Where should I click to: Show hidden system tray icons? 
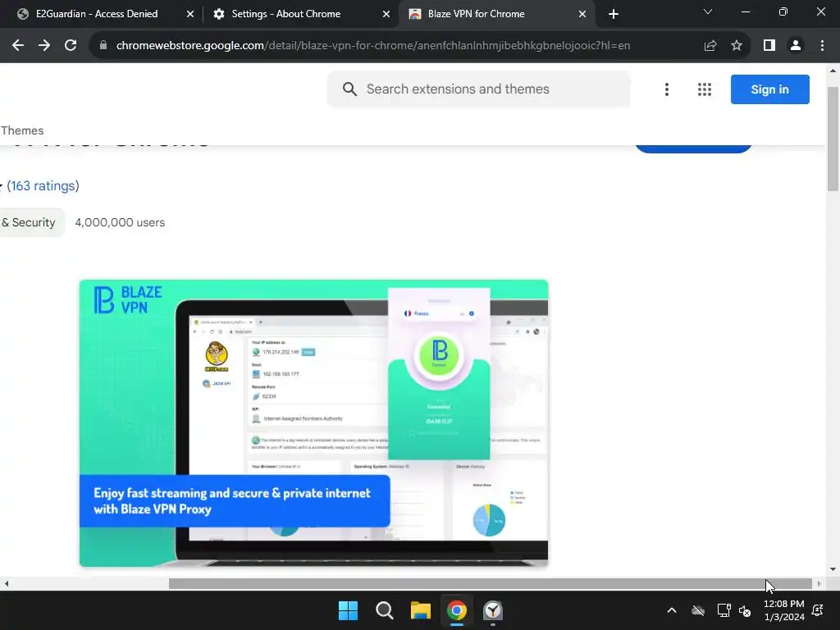(x=672, y=610)
